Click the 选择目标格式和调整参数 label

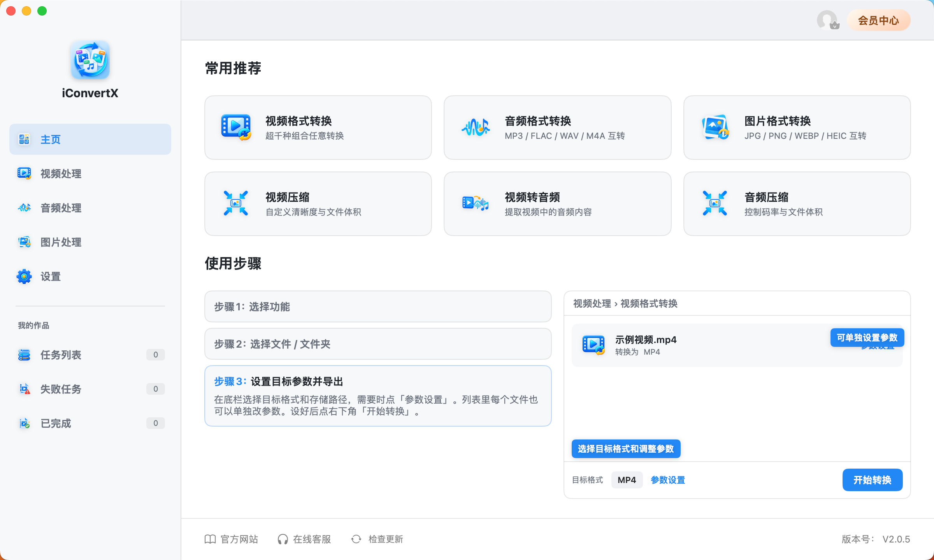point(626,449)
